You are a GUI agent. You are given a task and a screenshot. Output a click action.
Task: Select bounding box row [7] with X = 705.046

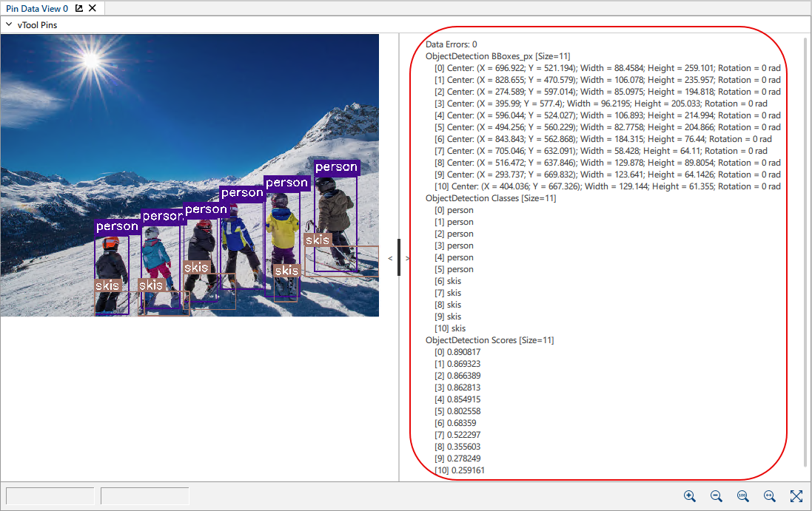[601, 151]
